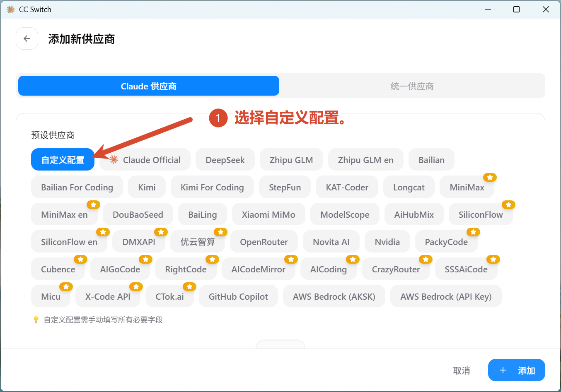Choose the GitHub Copilot preset

pos(238,296)
